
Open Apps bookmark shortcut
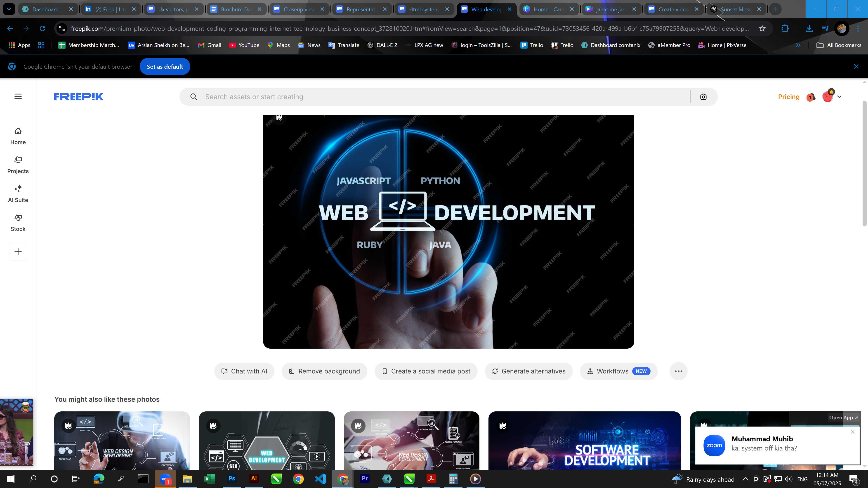coord(19,45)
